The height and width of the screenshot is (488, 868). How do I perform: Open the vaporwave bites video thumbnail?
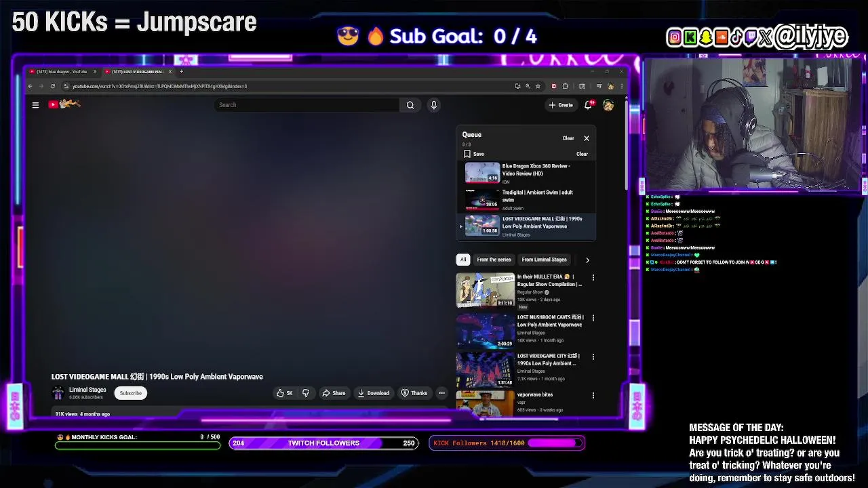485,403
